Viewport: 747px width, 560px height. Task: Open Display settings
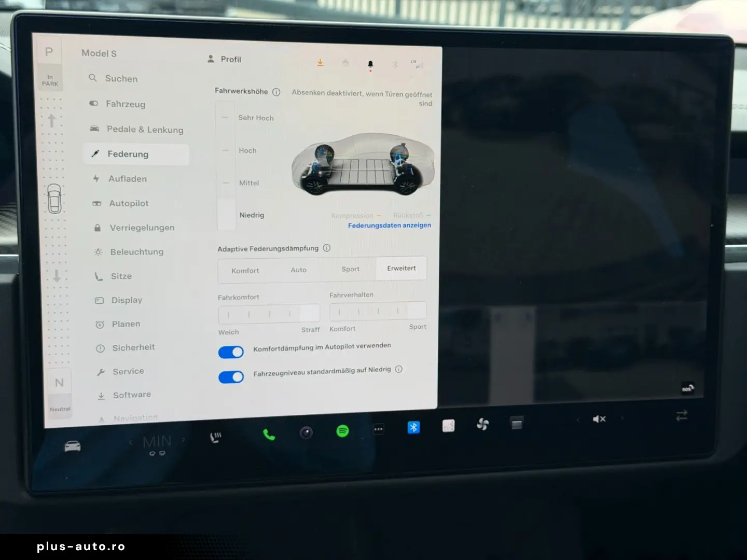pyautogui.click(x=119, y=300)
